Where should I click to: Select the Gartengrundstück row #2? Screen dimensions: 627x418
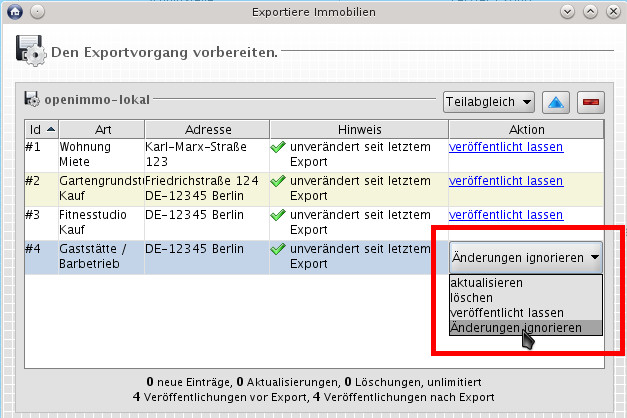click(x=100, y=188)
